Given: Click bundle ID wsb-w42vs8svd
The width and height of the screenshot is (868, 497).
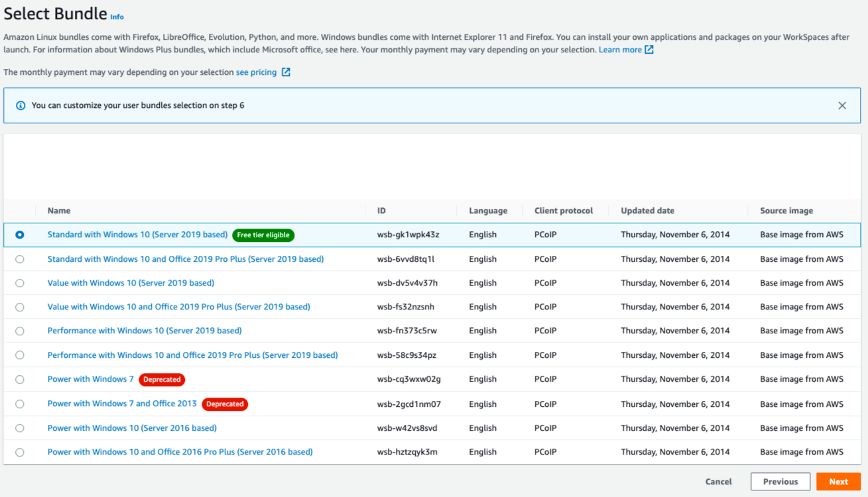Looking at the screenshot, I should pyautogui.click(x=407, y=428).
